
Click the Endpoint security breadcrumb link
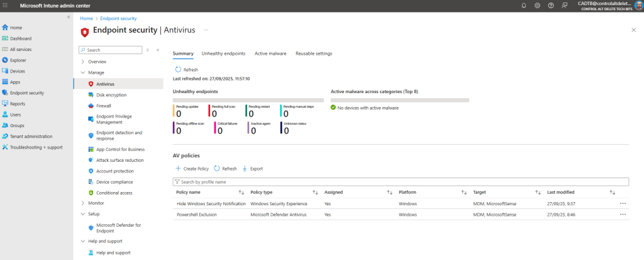pos(118,18)
